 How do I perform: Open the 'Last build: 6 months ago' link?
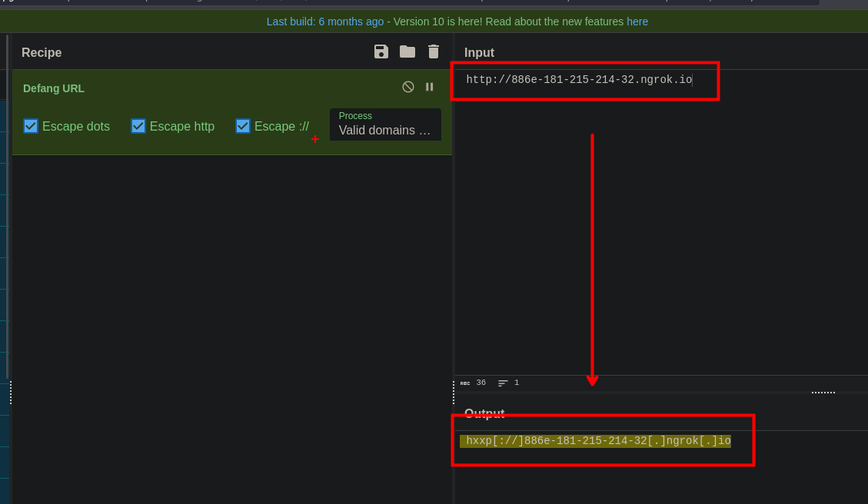(x=324, y=22)
